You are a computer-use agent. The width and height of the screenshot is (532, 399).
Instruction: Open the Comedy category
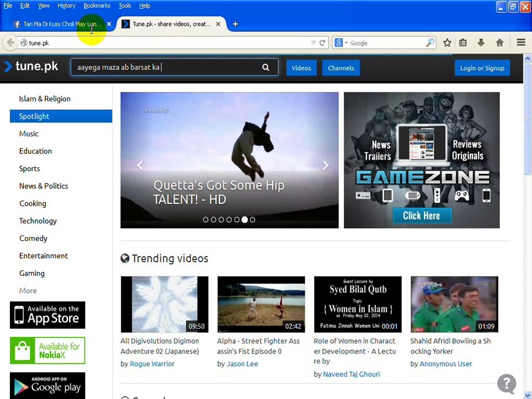point(33,238)
